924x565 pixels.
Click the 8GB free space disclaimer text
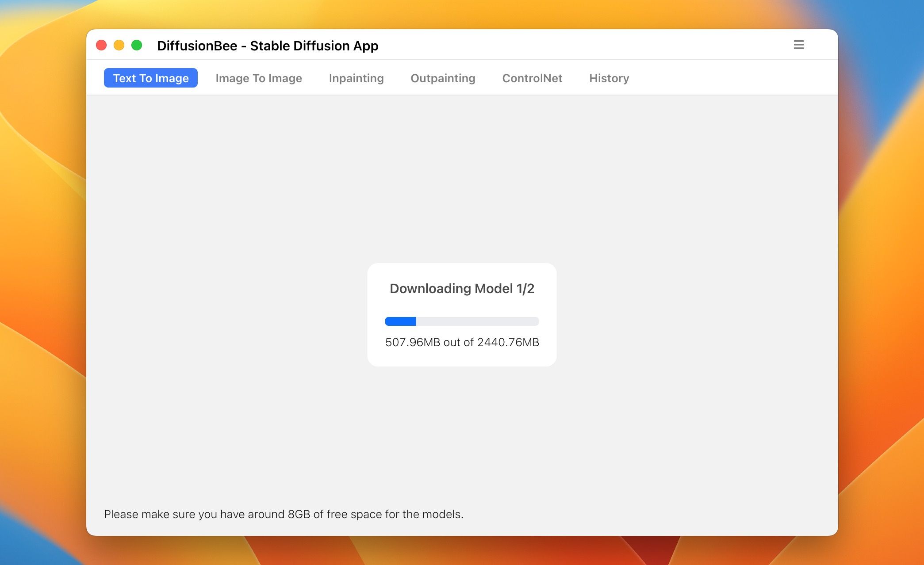tap(284, 514)
